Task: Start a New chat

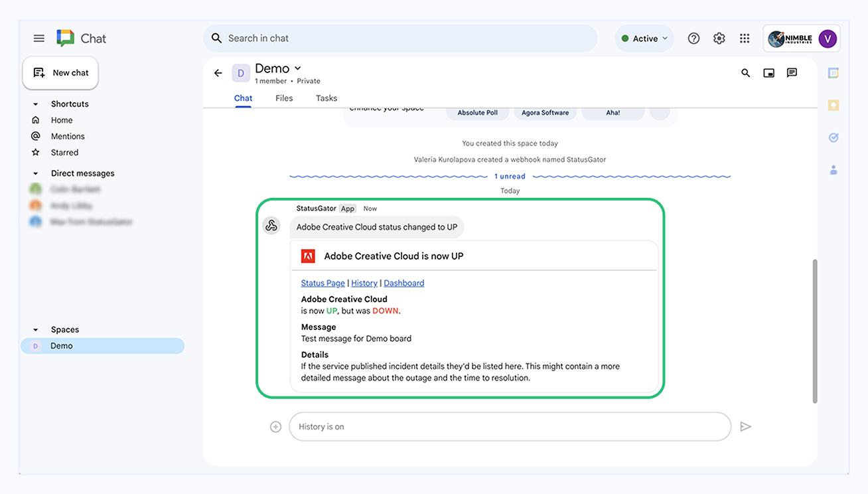Action: click(60, 72)
